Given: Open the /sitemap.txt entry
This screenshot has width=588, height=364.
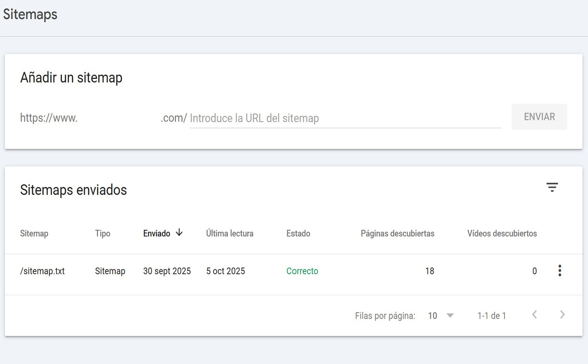Looking at the screenshot, I should tap(43, 271).
